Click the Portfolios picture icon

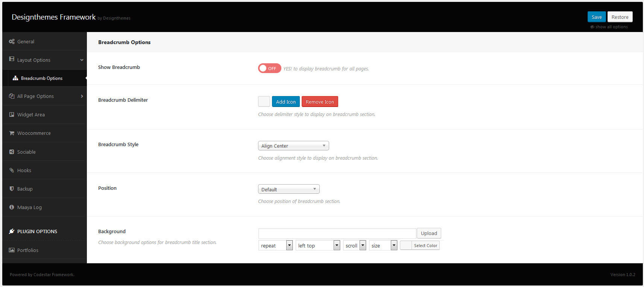(12, 250)
